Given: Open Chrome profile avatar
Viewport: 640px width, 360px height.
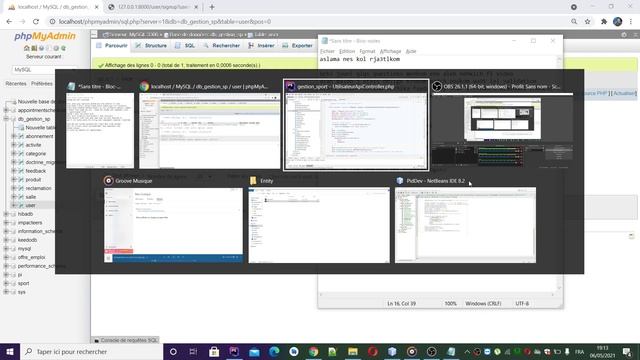Looking at the screenshot, I should coord(618,22).
